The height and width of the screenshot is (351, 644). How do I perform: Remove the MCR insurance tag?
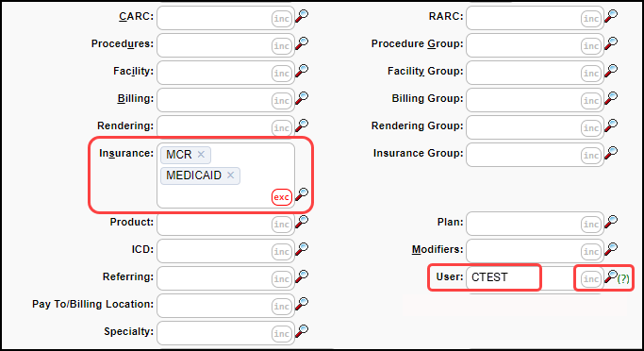point(201,154)
